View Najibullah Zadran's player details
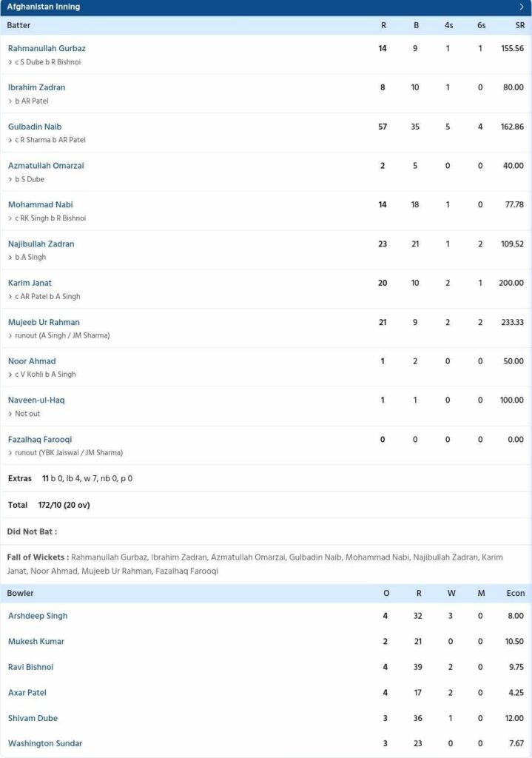This screenshot has width=532, height=758. [x=41, y=244]
